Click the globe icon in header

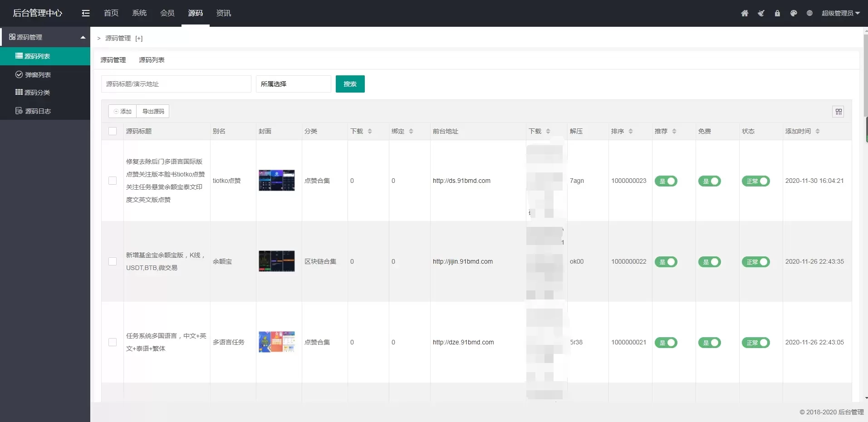pos(809,13)
